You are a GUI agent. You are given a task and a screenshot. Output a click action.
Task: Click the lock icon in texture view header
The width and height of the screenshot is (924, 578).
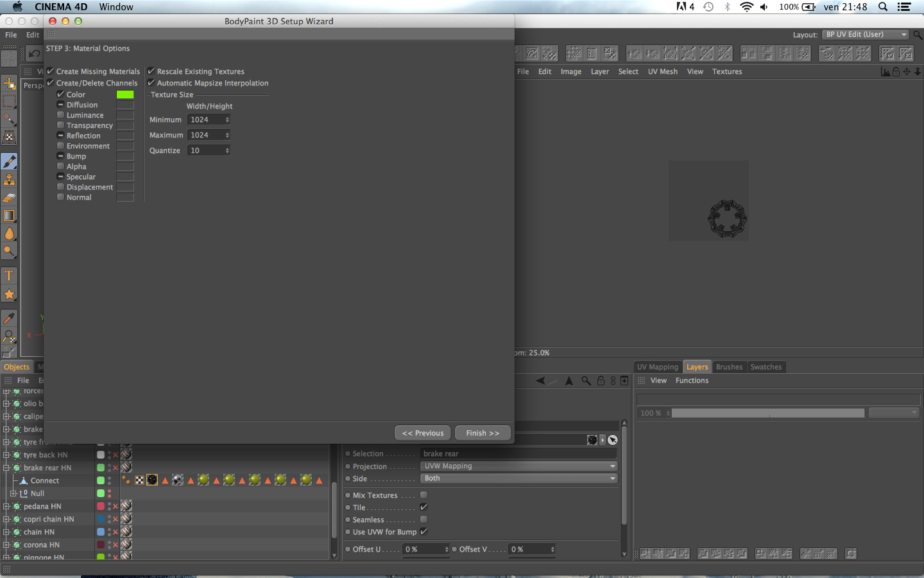[896, 72]
